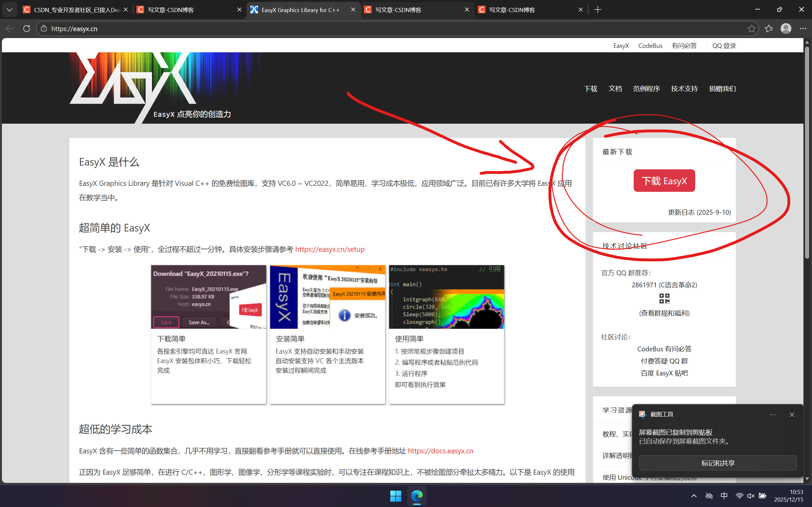Click the snipping tool icon in the notification

(643, 414)
